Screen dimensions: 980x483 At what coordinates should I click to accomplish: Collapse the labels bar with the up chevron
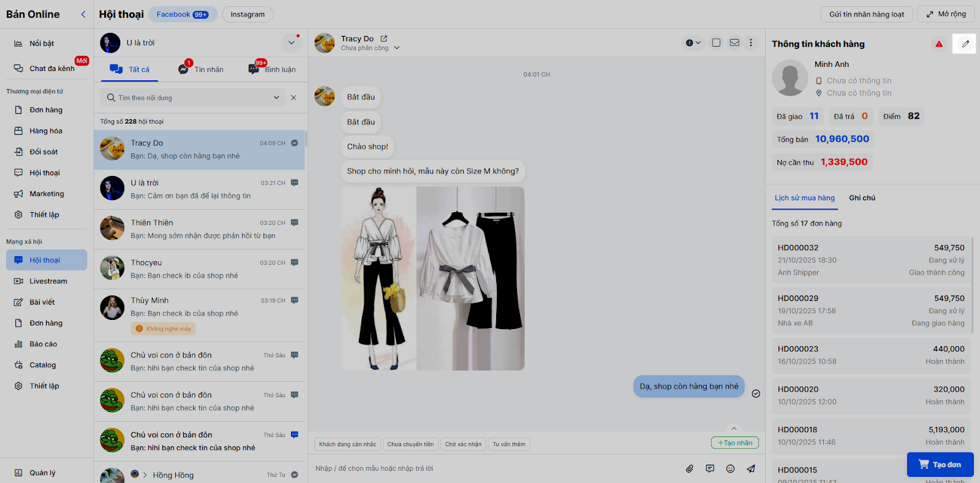pos(734,428)
